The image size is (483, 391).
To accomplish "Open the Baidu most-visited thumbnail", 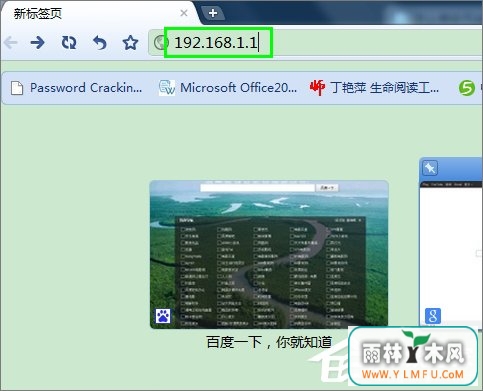I will coord(269,255).
